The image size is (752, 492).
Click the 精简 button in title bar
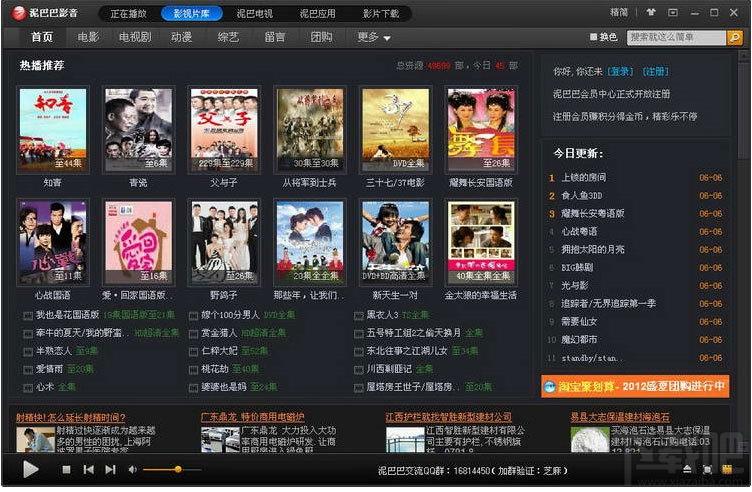[619, 12]
